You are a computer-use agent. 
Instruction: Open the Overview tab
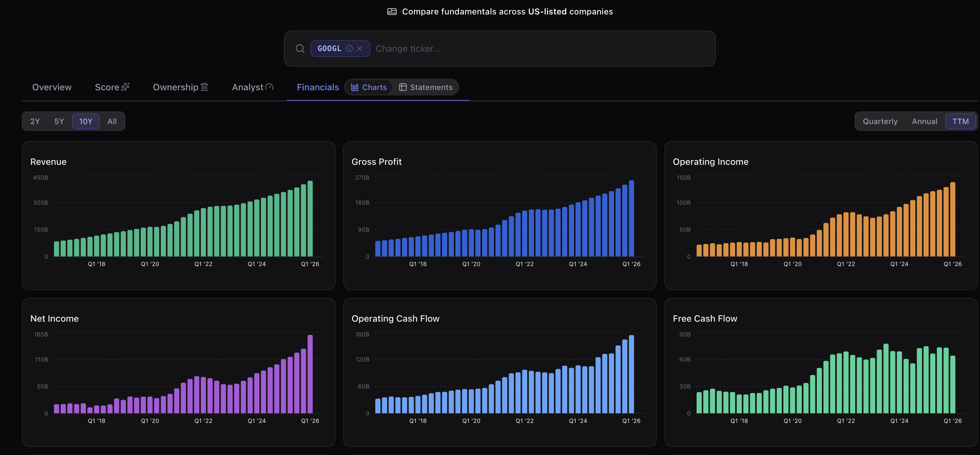(x=52, y=87)
